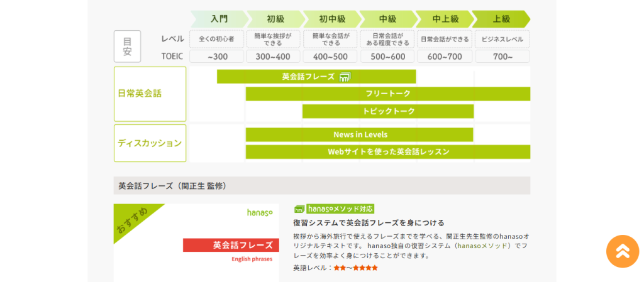The image size is (644, 282).
Task: Click the 英語レベル star rating
Action: coord(356,268)
